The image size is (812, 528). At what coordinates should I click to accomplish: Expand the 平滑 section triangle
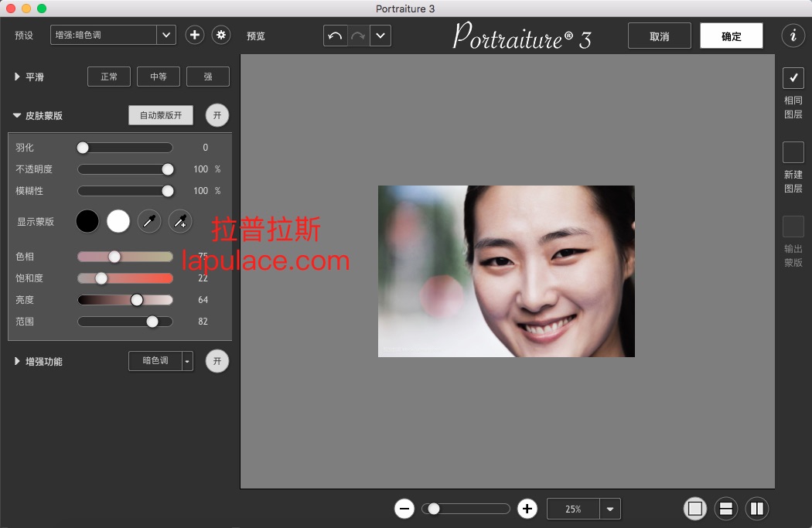(17, 77)
